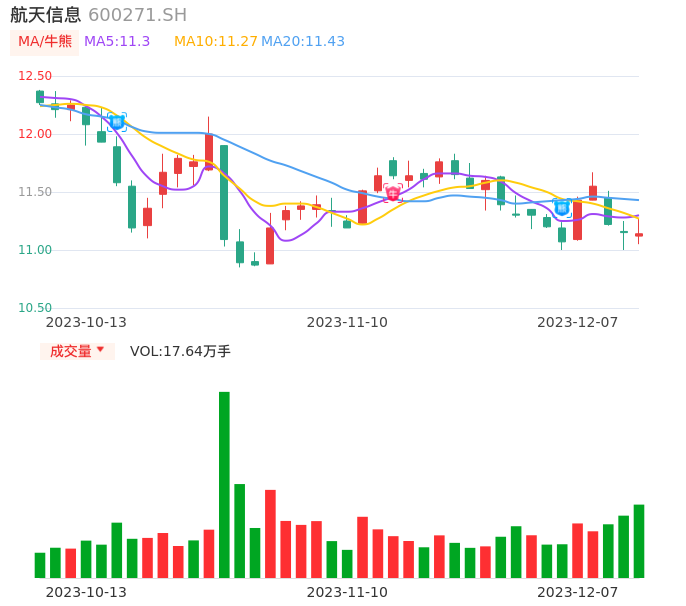Click the blue bear signal marker near 2023-10-13
Screen dimensions: 686x606
point(117,122)
